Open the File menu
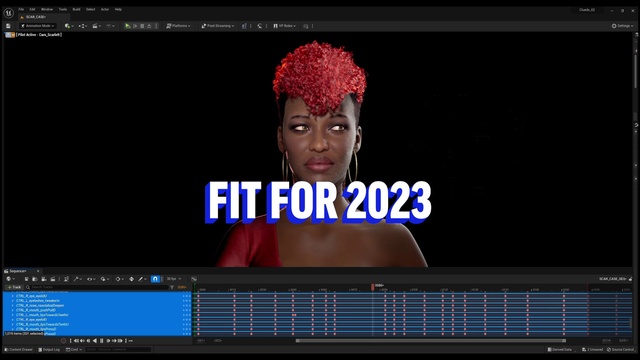The image size is (640, 360). click(x=21, y=9)
